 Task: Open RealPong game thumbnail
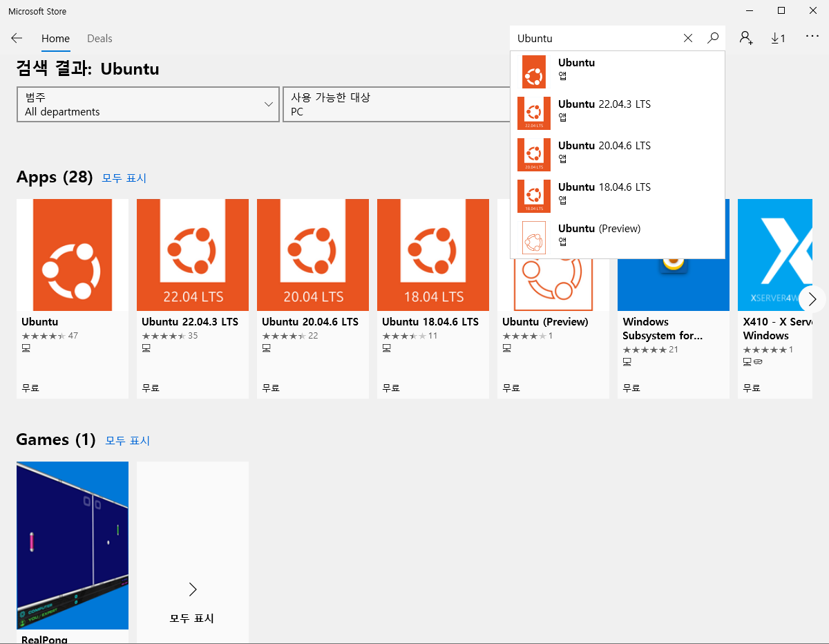73,545
